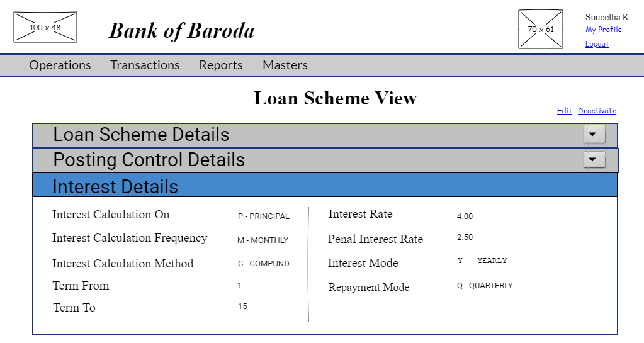Click the Repayment Mode label
644x343 pixels.
point(369,287)
